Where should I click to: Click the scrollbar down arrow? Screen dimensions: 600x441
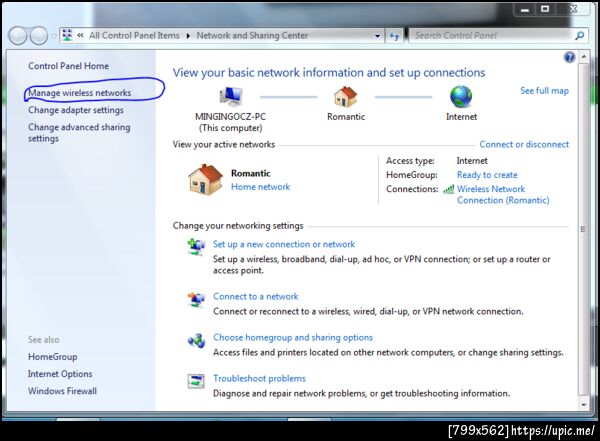(584, 405)
